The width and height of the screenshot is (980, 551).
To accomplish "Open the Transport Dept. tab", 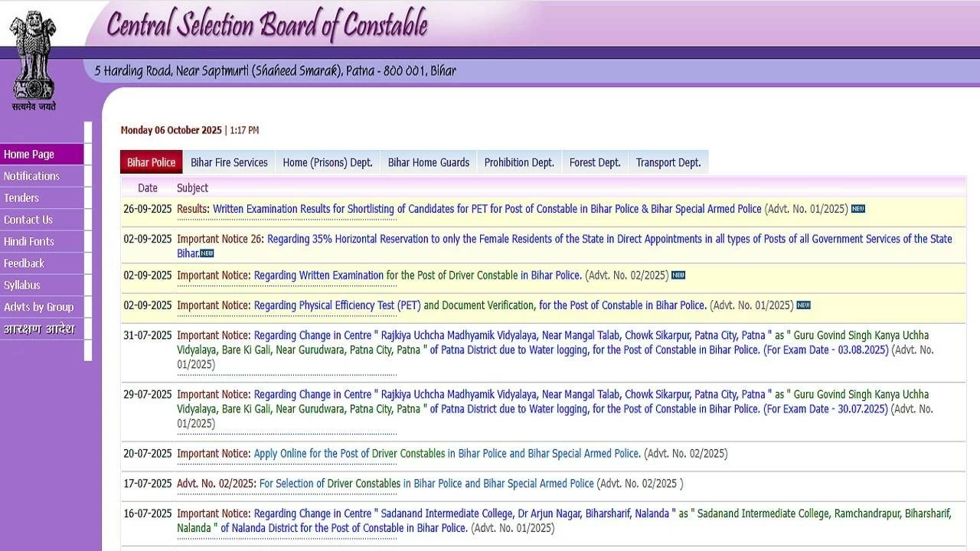I will point(668,162).
